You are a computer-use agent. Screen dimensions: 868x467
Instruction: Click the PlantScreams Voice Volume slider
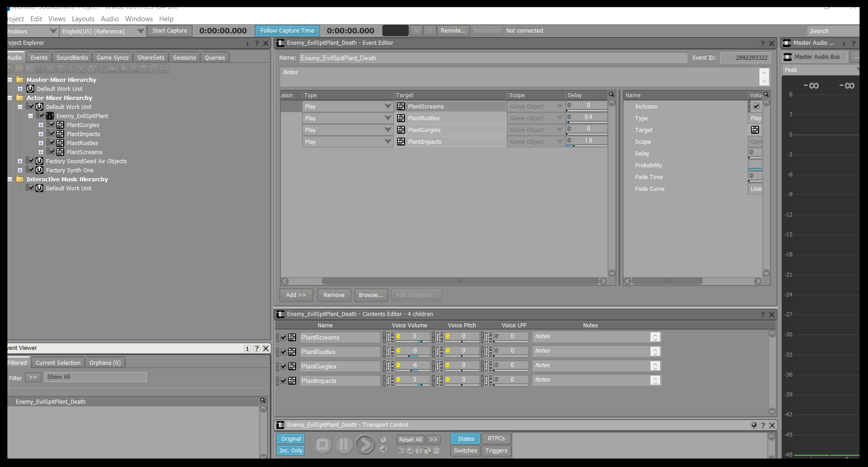[413, 337]
